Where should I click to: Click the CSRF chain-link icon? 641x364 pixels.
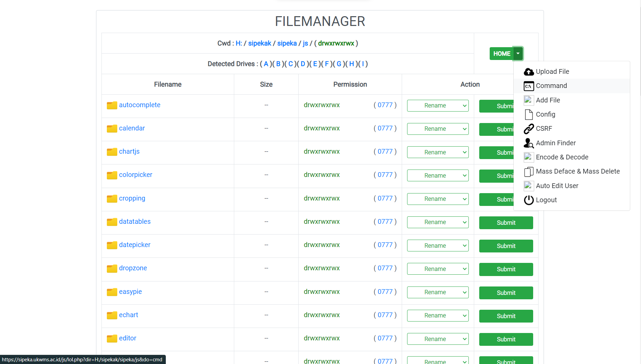coord(529,129)
